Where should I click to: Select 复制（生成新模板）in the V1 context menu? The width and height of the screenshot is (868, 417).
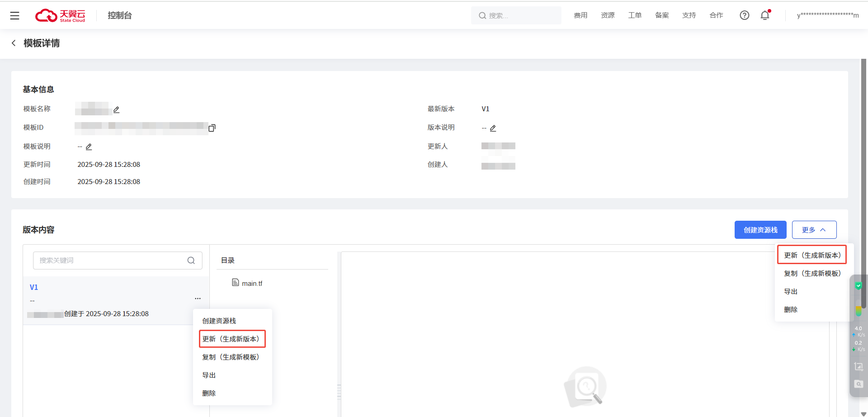tap(232, 357)
